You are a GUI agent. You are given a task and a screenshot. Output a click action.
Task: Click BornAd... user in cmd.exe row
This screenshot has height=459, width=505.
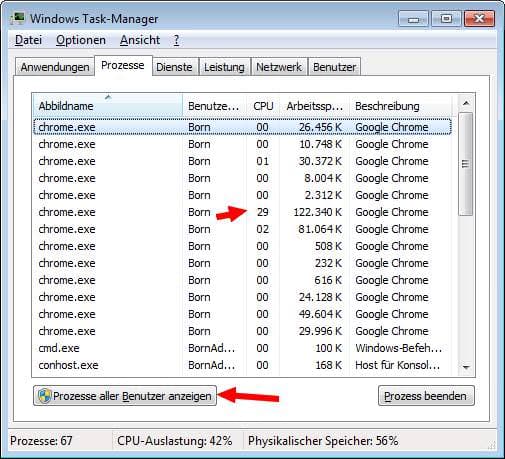212,348
